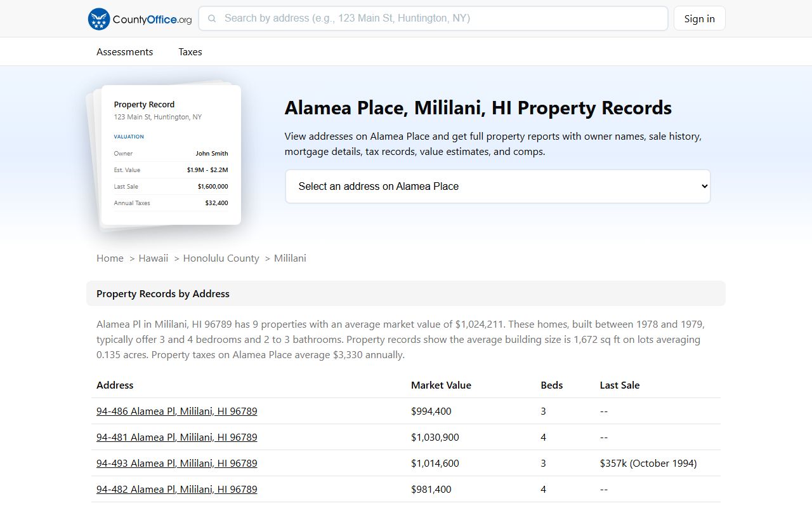Click the $981,400 market value cell
The width and height of the screenshot is (812, 508).
tap(431, 490)
